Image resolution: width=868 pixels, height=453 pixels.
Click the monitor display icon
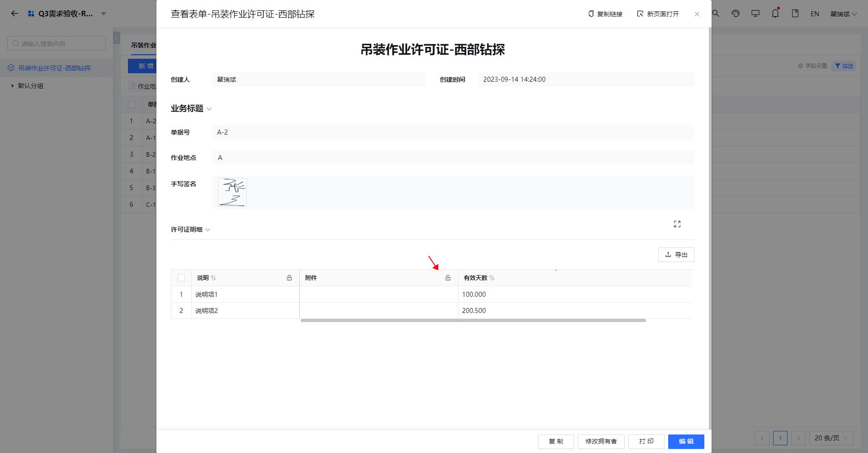(755, 14)
